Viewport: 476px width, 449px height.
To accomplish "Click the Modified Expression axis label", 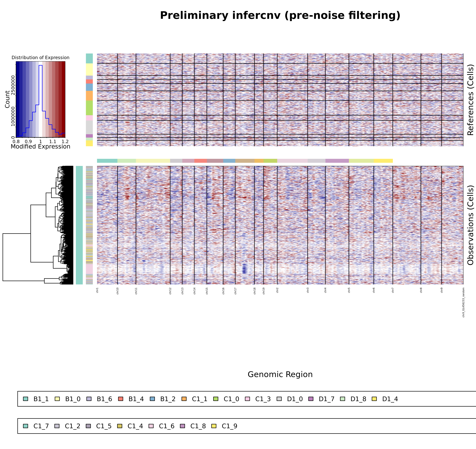I will pyautogui.click(x=40, y=146).
